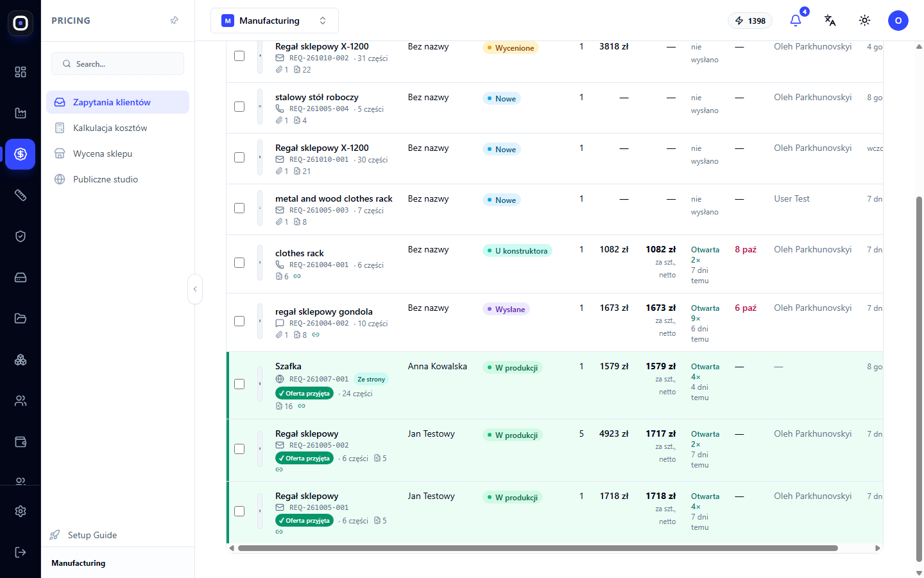Click the page's vertical scrollbar

click(x=919, y=379)
